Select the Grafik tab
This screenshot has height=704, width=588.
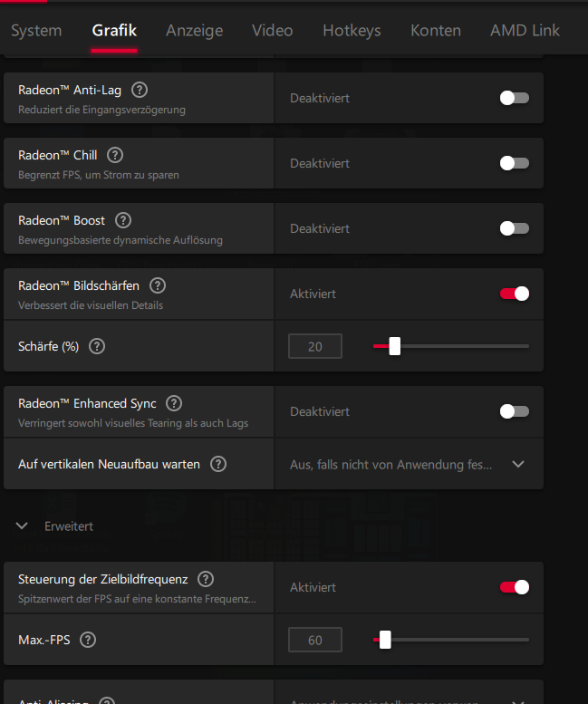tap(114, 31)
